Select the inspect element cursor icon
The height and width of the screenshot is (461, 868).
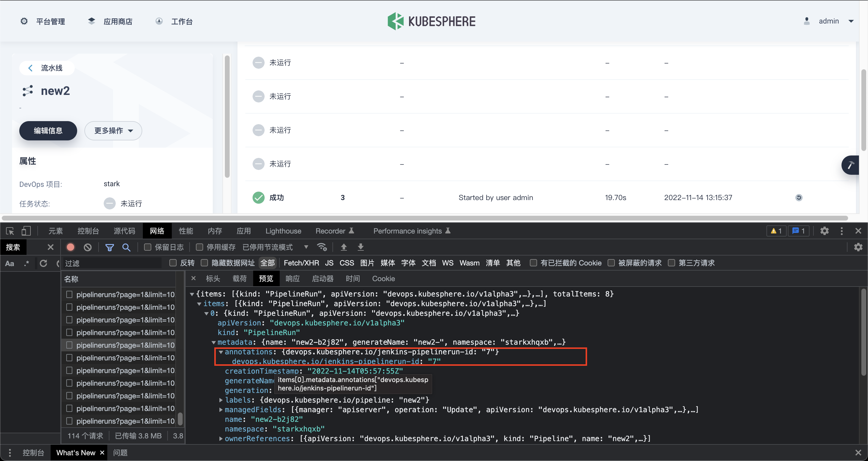[x=9, y=231]
